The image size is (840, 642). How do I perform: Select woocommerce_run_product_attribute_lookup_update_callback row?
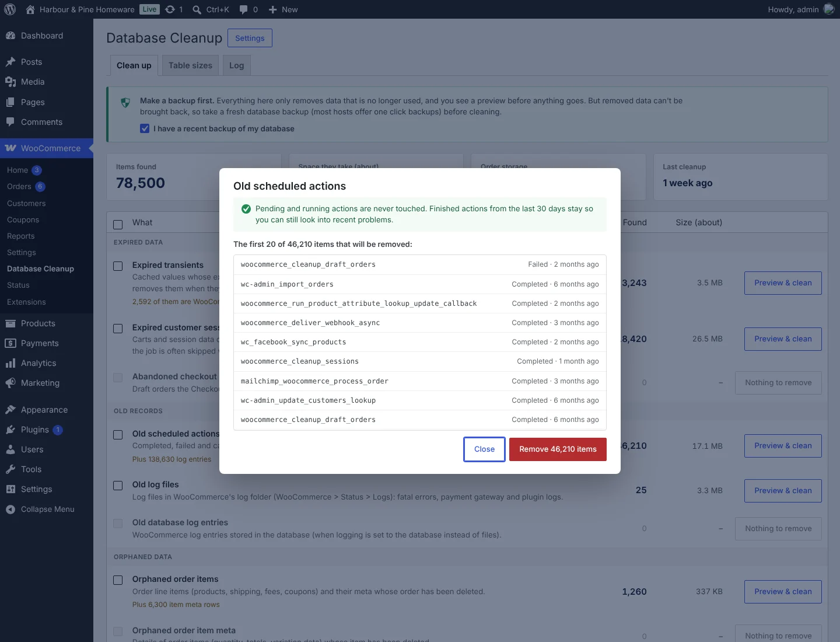point(420,303)
